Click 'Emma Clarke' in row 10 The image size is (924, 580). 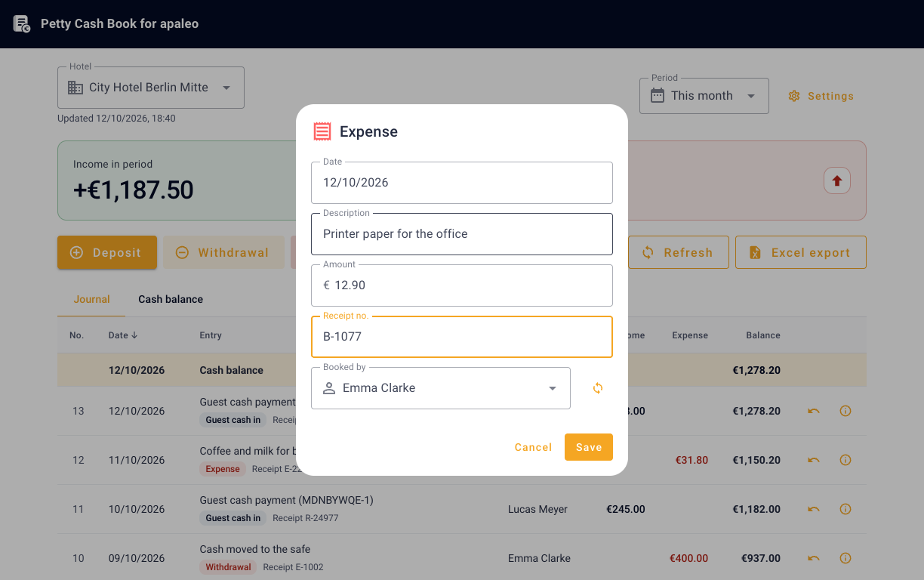(x=539, y=558)
